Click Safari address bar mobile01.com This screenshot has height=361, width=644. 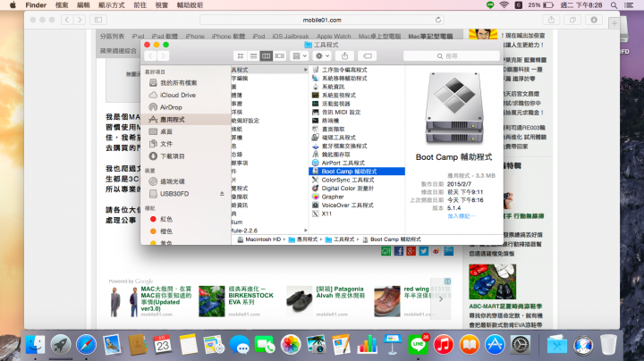(322, 20)
